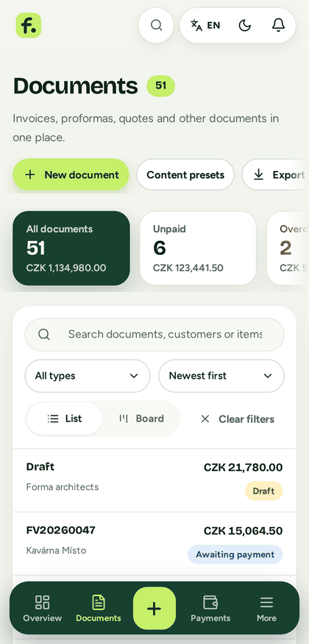Open search with the magnifier icon at top
Viewport: 309px width, 644px height.
click(156, 26)
